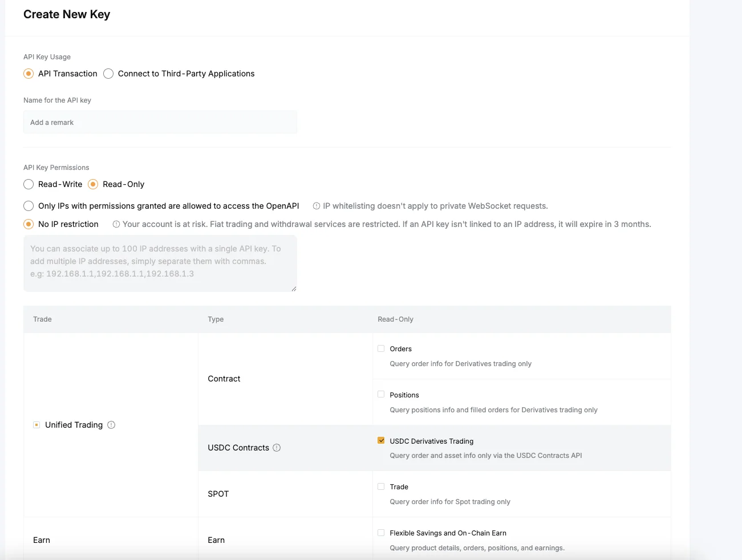Choose Read-Write permission
Screen dimensions: 742x560
click(29, 184)
